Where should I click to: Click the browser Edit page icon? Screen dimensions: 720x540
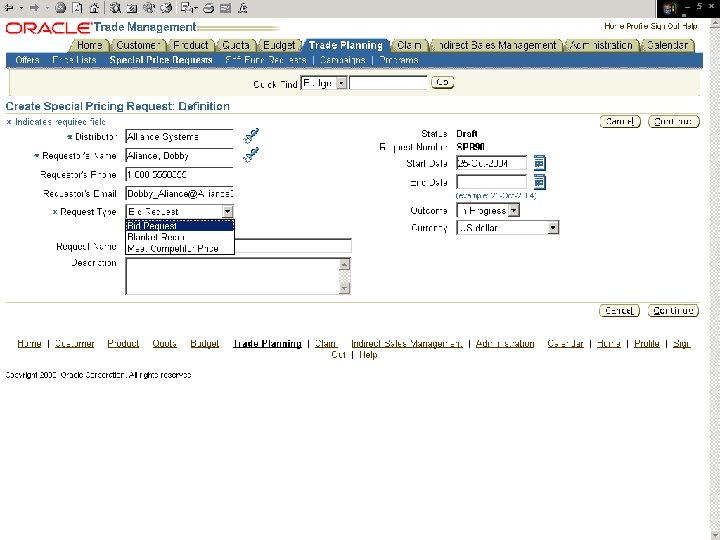pyautogui.click(x=225, y=8)
